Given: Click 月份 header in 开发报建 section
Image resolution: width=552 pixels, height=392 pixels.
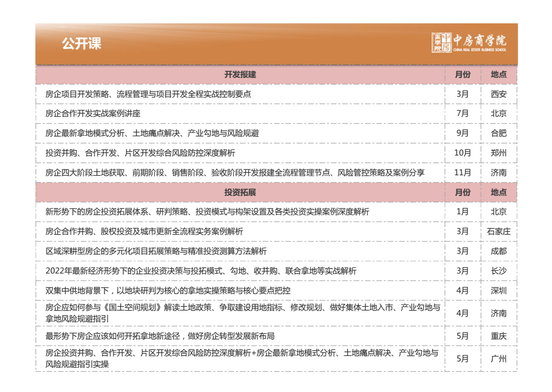Looking at the screenshot, I should [463, 75].
